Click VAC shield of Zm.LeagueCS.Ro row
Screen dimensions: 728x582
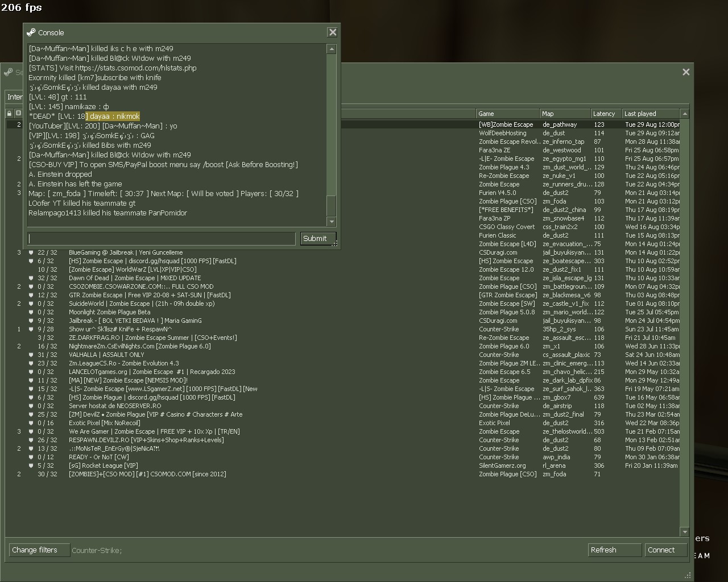coord(31,363)
